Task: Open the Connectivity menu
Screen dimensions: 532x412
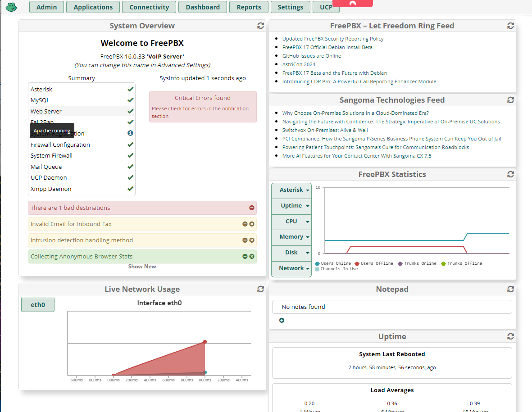Action: coord(149,7)
